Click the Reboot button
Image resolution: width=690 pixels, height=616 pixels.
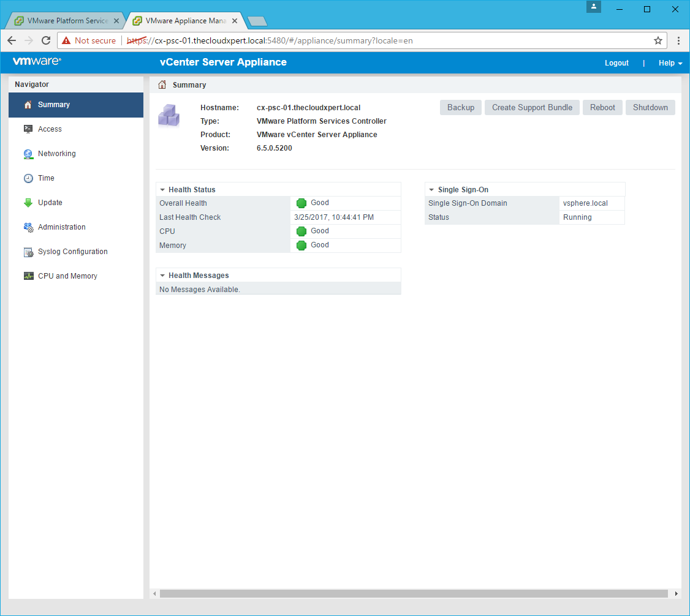pyautogui.click(x=602, y=108)
